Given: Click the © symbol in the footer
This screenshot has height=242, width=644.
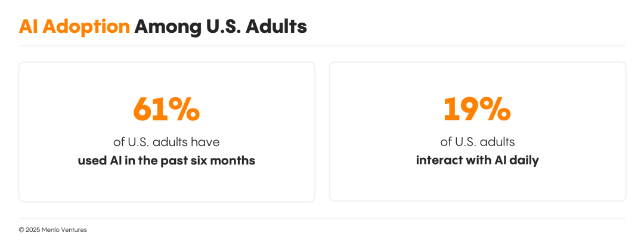Looking at the screenshot, I should 21,229.
